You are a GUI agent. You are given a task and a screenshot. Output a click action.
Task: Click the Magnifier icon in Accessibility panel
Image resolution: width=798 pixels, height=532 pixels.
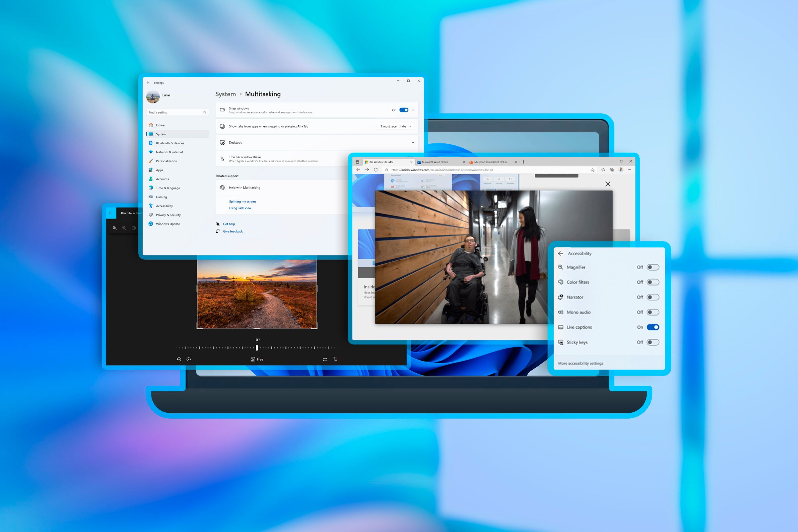click(561, 267)
